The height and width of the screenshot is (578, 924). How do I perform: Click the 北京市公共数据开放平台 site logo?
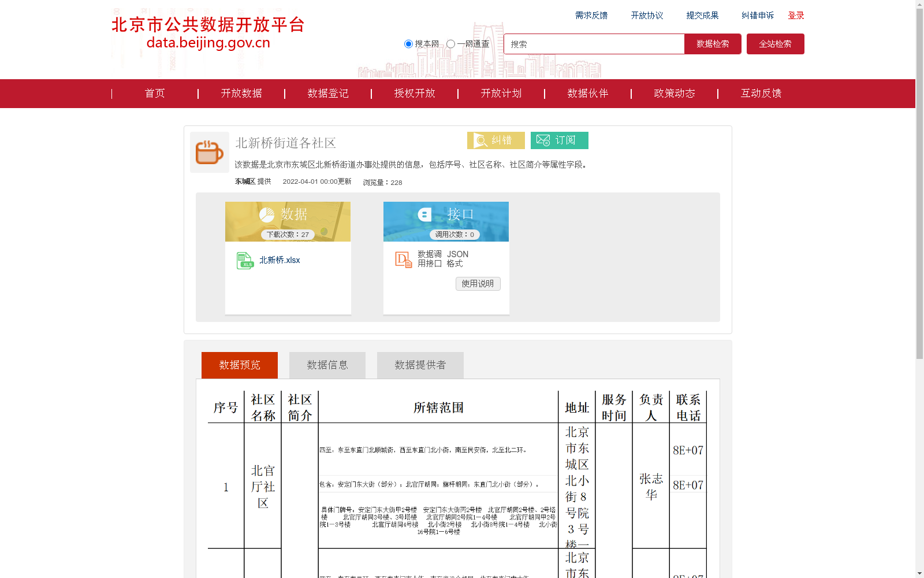click(x=208, y=33)
